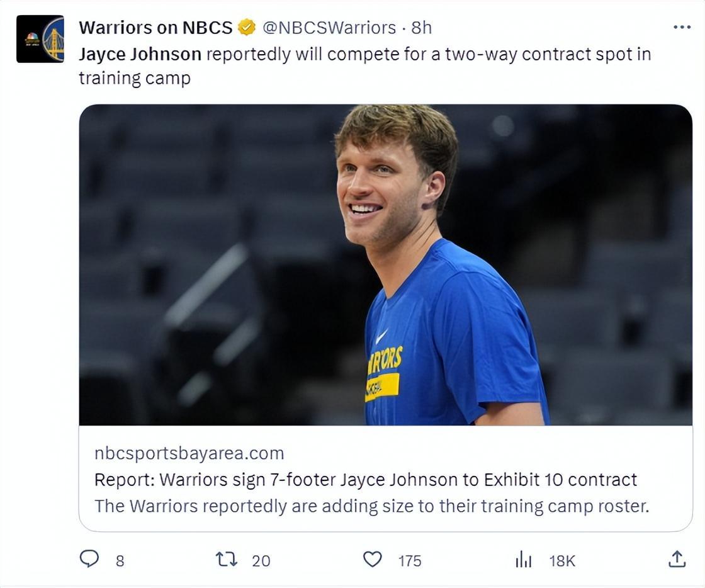This screenshot has height=588, width=705.
Task: Open the Jayce Johnson article photo
Action: pyautogui.click(x=385, y=264)
